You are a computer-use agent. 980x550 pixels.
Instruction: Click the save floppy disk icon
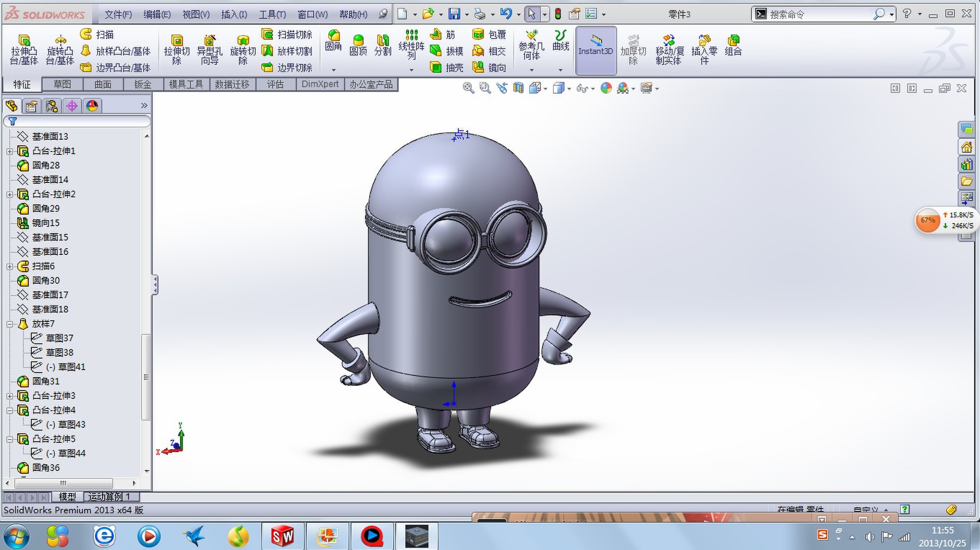[454, 14]
